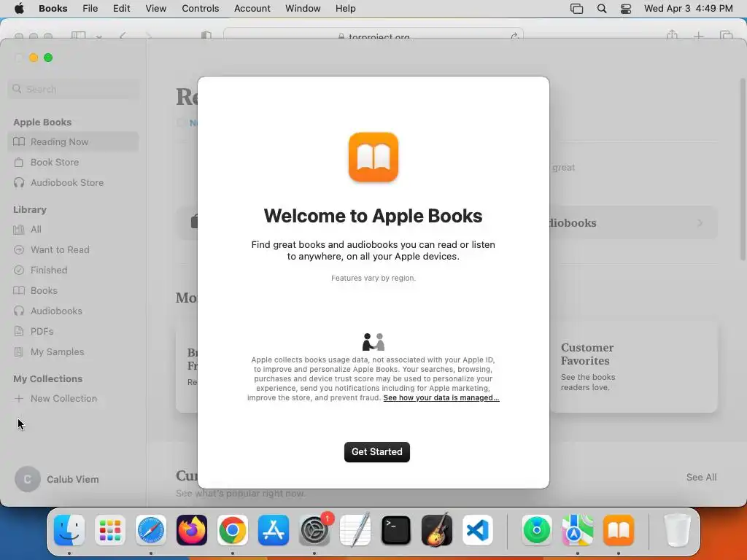Click the Audiobook Store headphones icon
The height and width of the screenshot is (560, 747).
click(x=19, y=183)
